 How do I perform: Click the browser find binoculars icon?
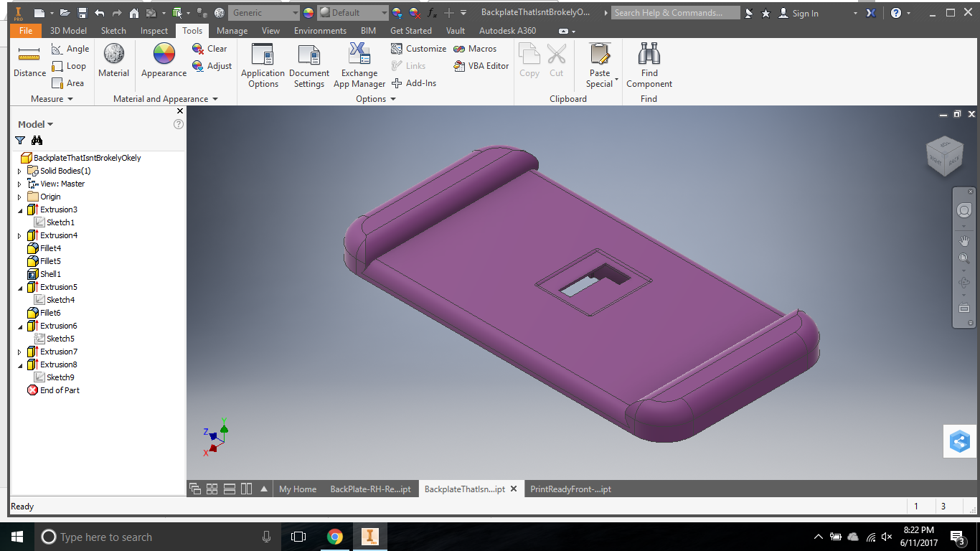point(37,141)
